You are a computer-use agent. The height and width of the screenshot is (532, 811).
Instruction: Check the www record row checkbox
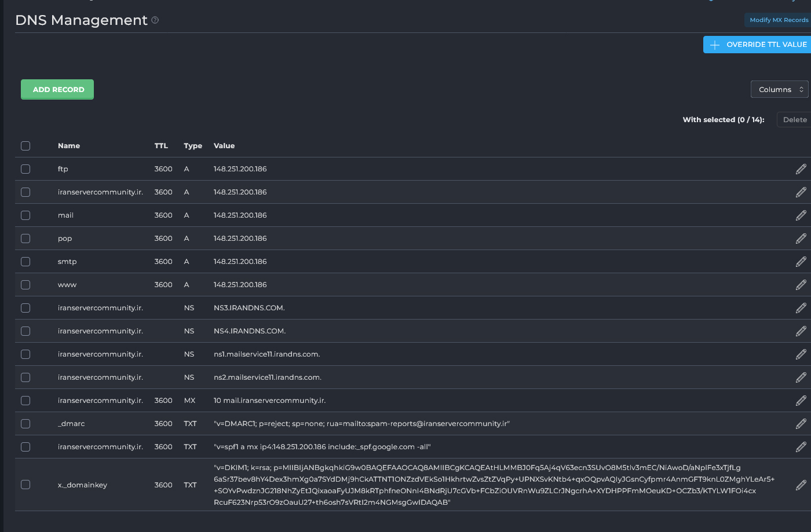pos(25,284)
